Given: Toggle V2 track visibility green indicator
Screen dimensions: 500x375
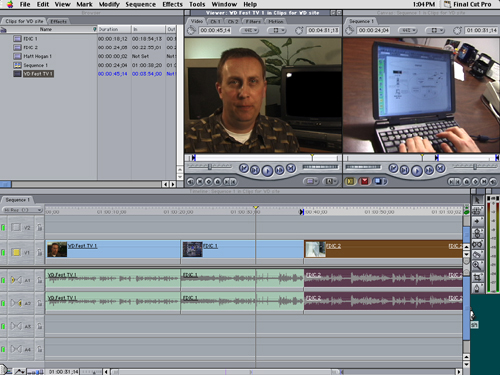Looking at the screenshot, I should [3, 228].
